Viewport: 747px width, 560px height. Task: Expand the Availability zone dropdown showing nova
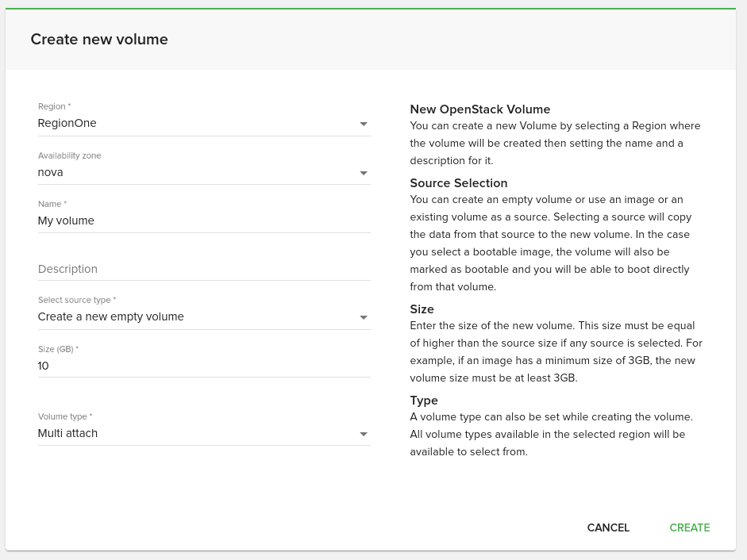pos(204,172)
